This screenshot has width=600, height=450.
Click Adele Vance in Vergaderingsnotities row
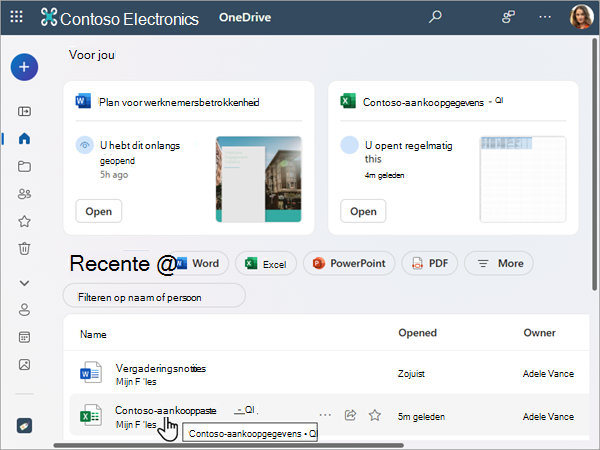click(x=548, y=373)
